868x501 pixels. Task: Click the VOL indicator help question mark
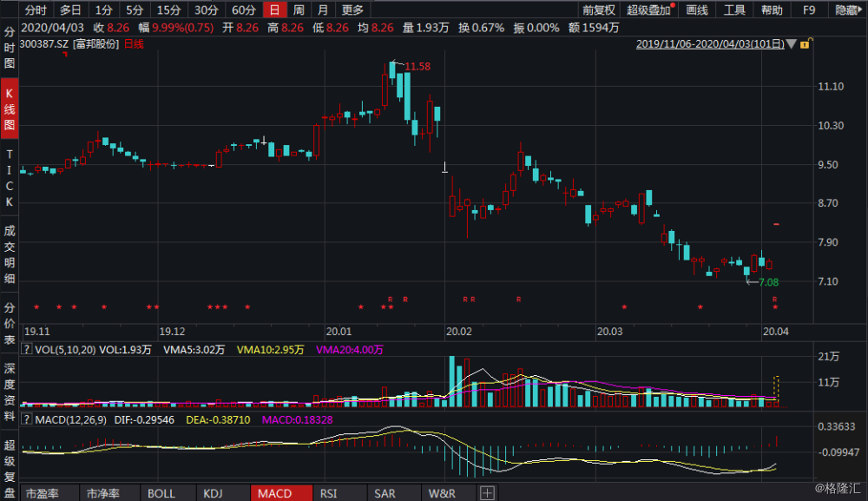(x=26, y=349)
